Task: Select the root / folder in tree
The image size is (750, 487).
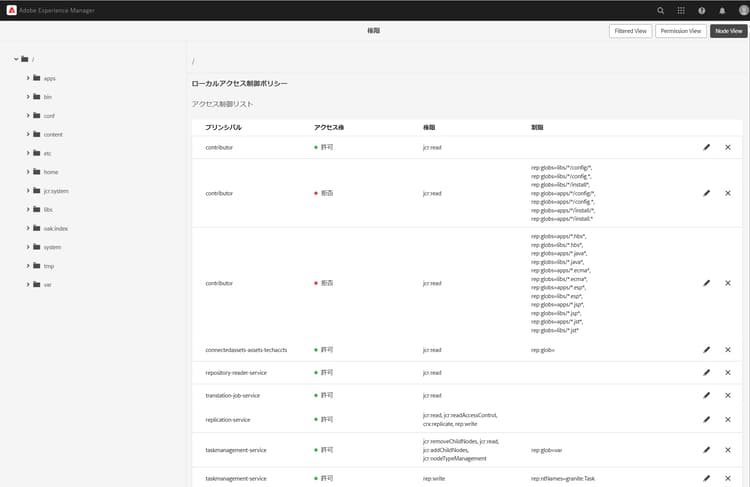Action: [x=24, y=59]
